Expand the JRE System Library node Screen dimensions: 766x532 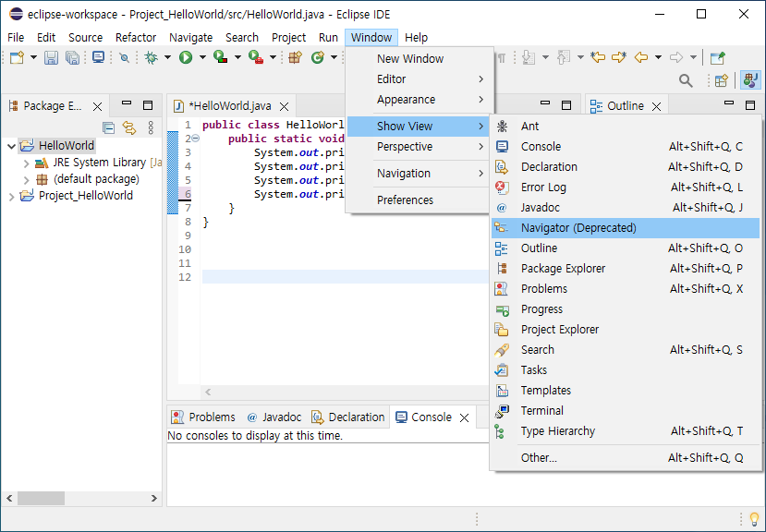click(27, 163)
